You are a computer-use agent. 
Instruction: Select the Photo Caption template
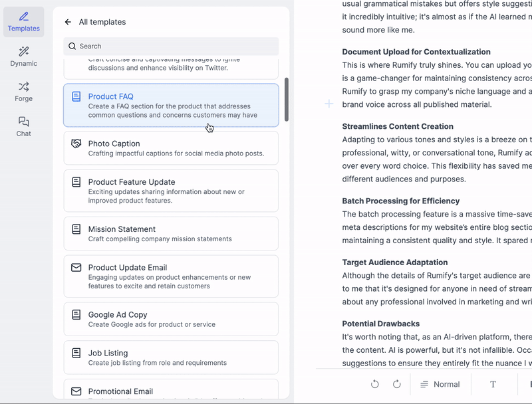tap(171, 148)
